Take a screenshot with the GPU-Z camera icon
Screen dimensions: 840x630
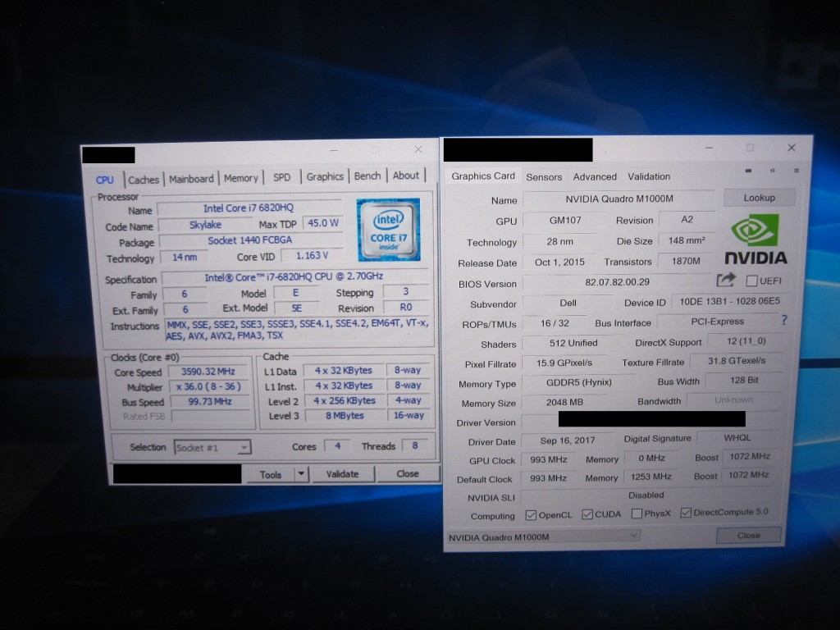click(x=748, y=171)
